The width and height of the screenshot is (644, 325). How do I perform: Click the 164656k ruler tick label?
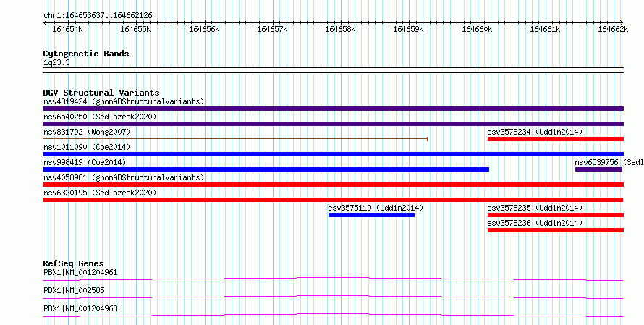[x=204, y=30]
